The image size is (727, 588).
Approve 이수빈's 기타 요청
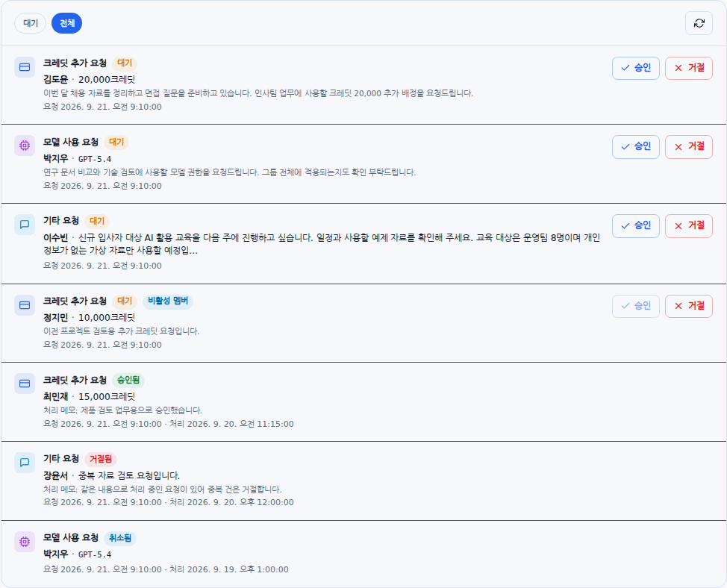636,226
